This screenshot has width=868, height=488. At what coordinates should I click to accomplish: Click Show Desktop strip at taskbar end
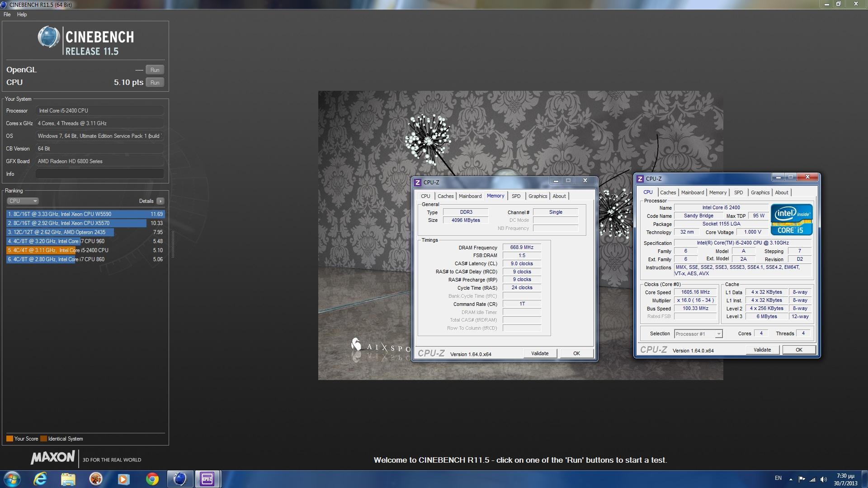tap(864, 479)
